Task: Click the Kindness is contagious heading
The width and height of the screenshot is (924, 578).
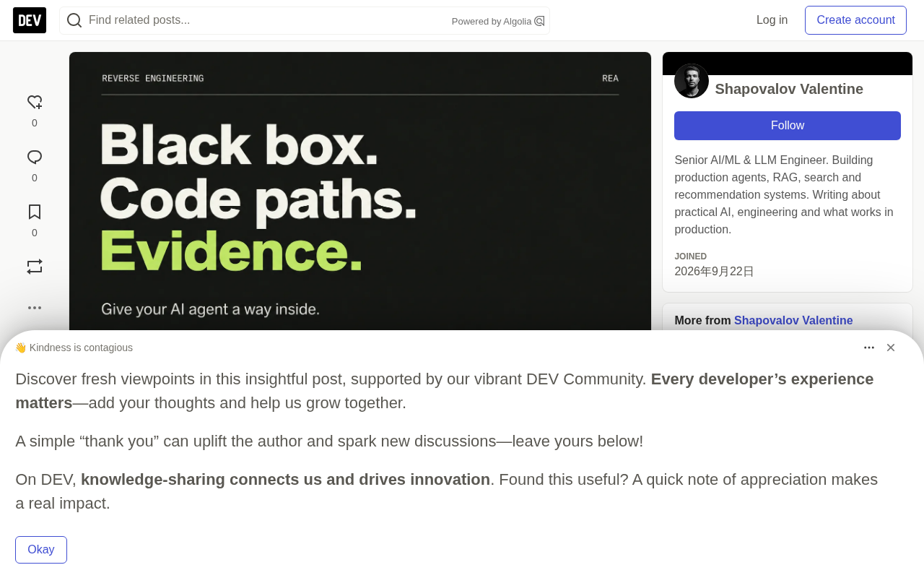Action: pos(74,348)
